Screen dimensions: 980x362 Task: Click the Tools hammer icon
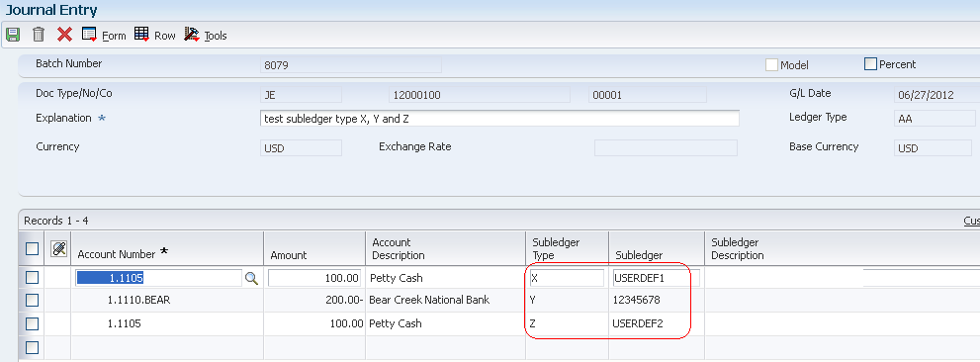click(x=192, y=35)
